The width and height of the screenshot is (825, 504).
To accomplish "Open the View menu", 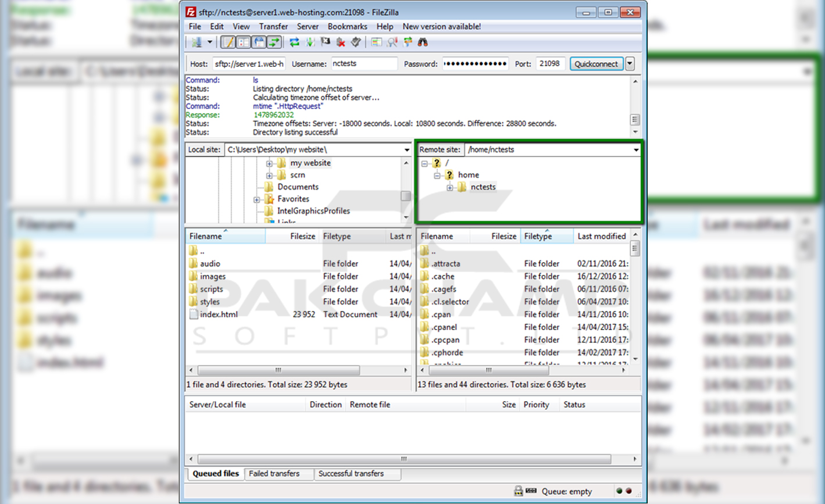I will pyautogui.click(x=241, y=27).
